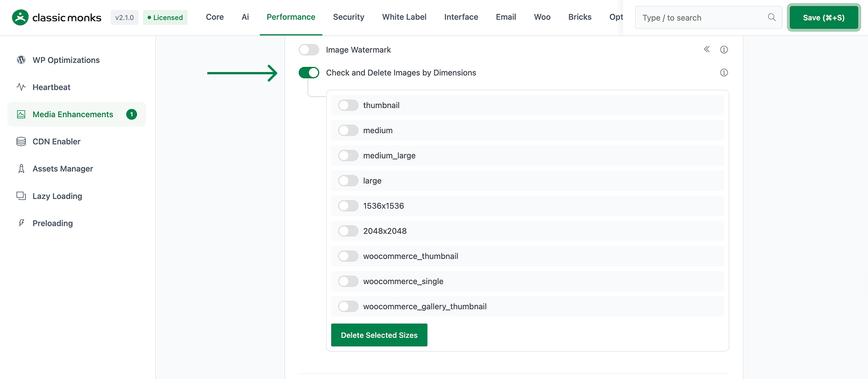Click the Assets Manager icon

(x=21, y=169)
